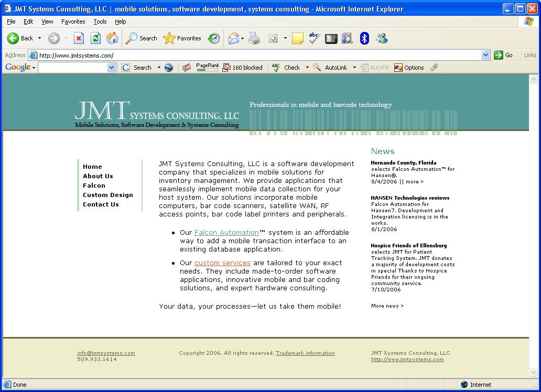Viewport: 541px width, 392px height.
Task: Open Google toolbar Options
Action: (409, 68)
